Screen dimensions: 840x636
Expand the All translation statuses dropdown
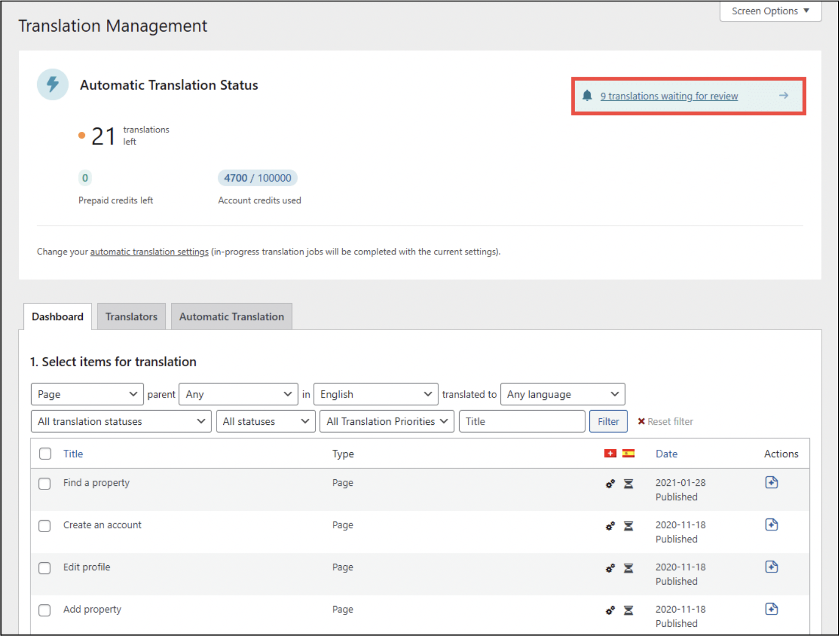(121, 421)
